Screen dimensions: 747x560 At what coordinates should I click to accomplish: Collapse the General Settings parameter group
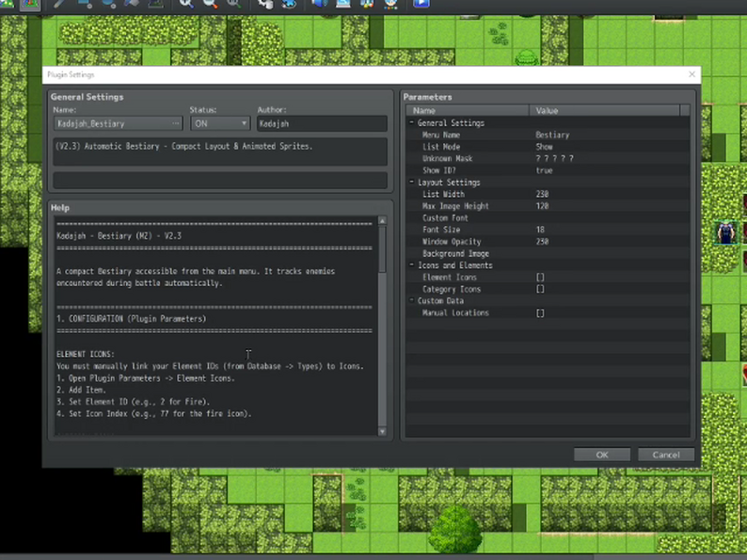[x=412, y=122]
